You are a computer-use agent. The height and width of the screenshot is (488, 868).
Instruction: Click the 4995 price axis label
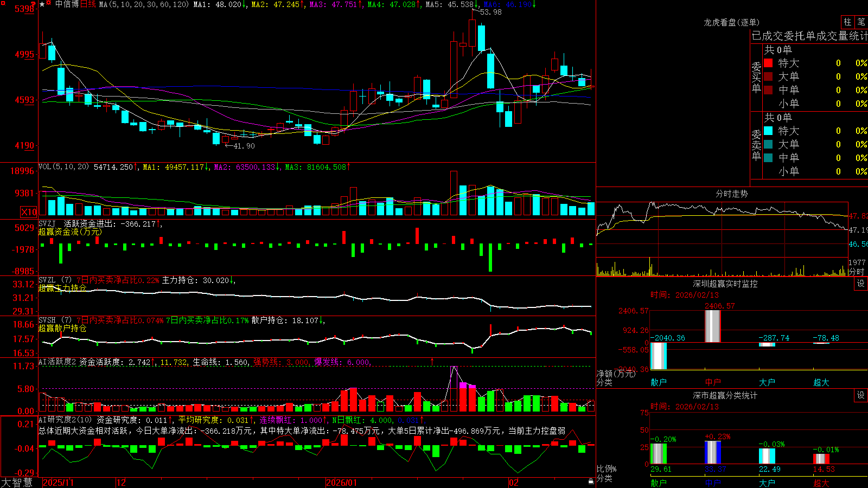[24, 54]
